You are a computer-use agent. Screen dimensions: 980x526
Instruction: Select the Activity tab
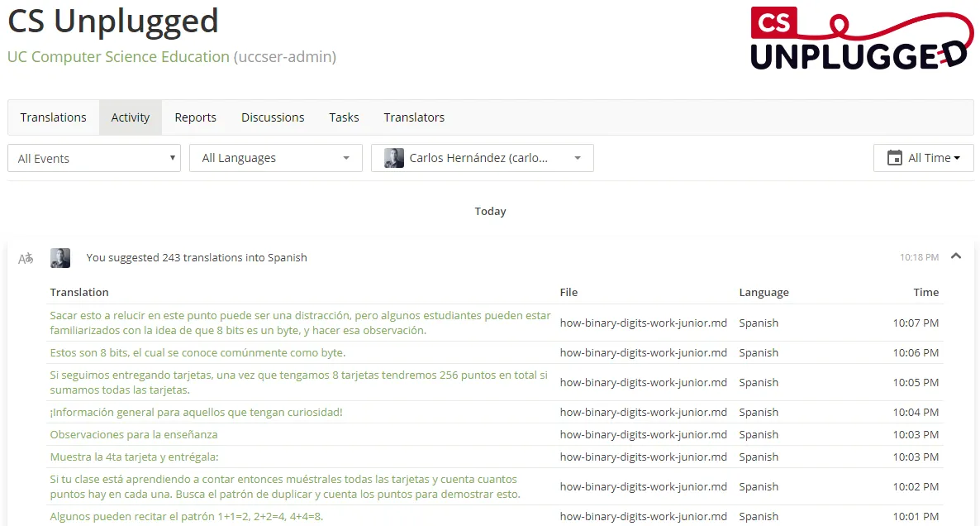coord(130,117)
